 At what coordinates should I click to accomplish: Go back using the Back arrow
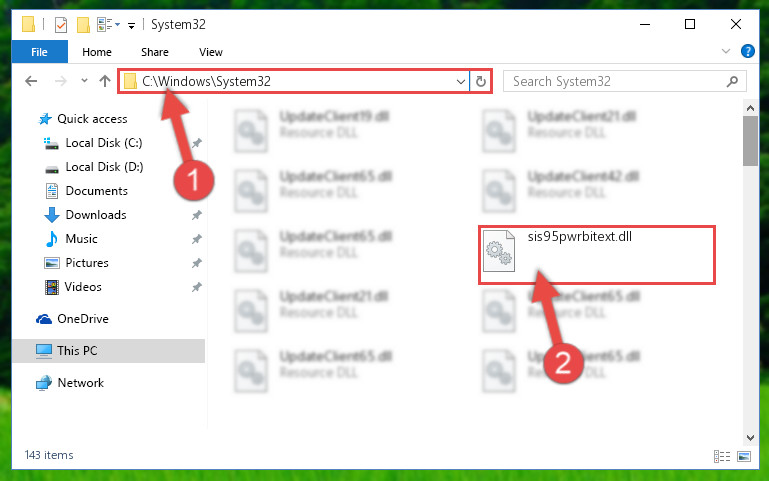31,81
